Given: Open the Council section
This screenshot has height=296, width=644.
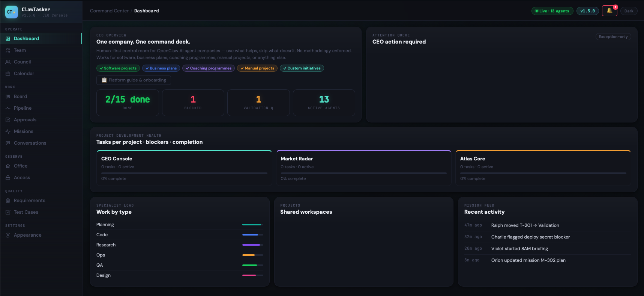Looking at the screenshot, I should (x=41, y=62).
